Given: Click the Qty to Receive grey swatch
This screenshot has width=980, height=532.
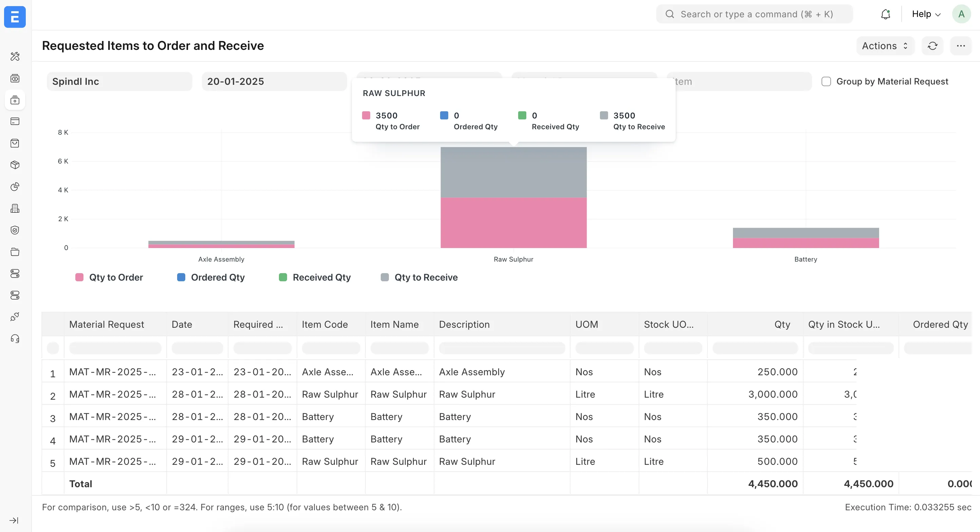Looking at the screenshot, I should pyautogui.click(x=384, y=277).
